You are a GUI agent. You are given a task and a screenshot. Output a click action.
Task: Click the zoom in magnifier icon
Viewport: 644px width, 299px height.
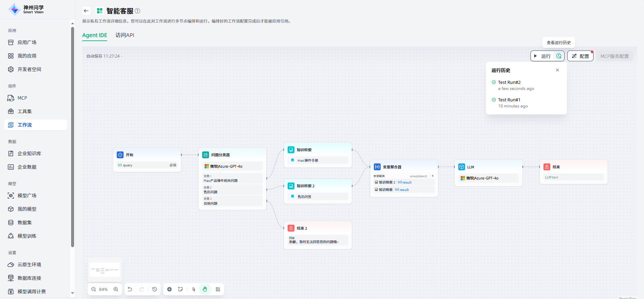click(116, 289)
